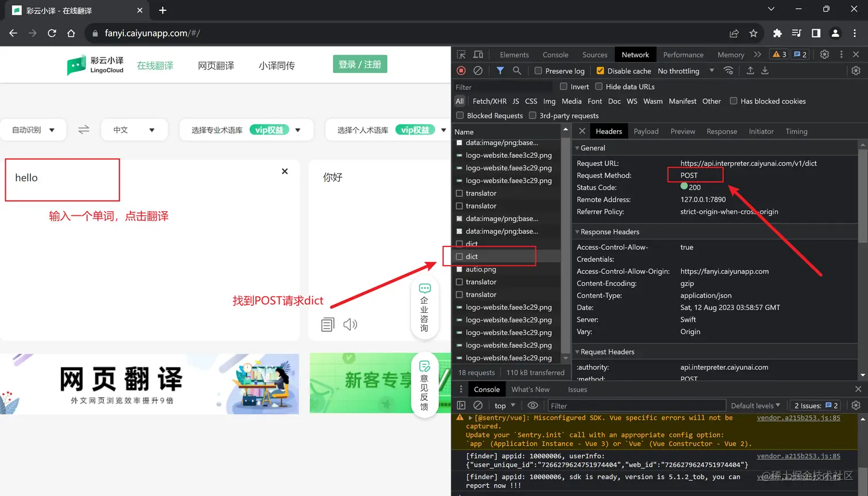The width and height of the screenshot is (868, 496).
Task: Toggle Chrome side panel icon
Action: tap(816, 33)
